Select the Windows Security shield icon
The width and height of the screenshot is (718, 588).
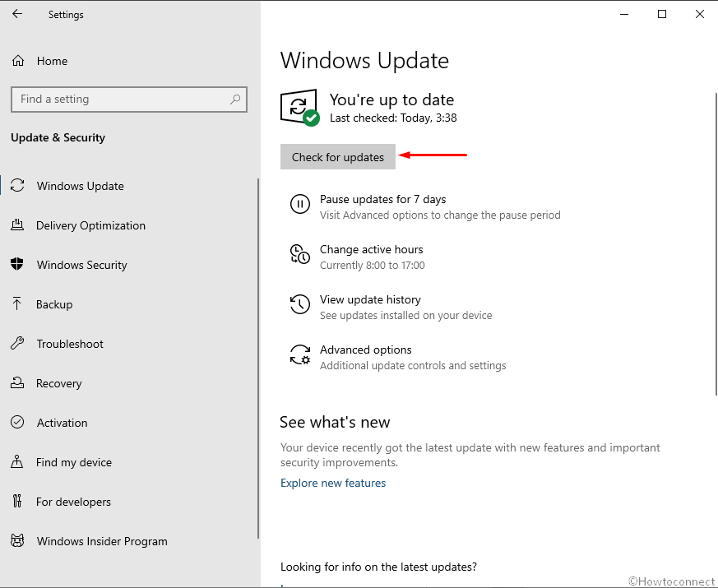point(17,264)
